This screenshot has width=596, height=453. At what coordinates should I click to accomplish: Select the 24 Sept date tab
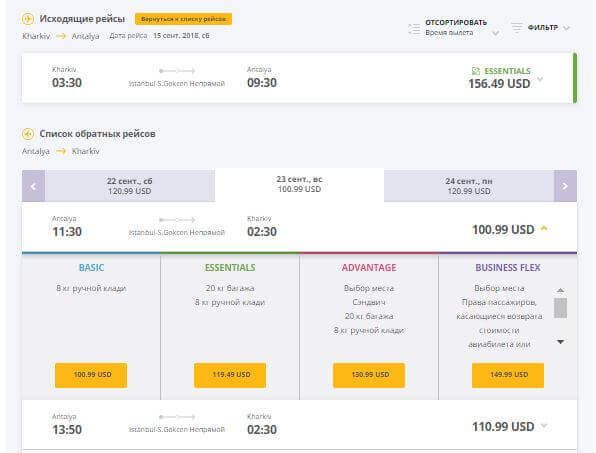click(x=469, y=186)
